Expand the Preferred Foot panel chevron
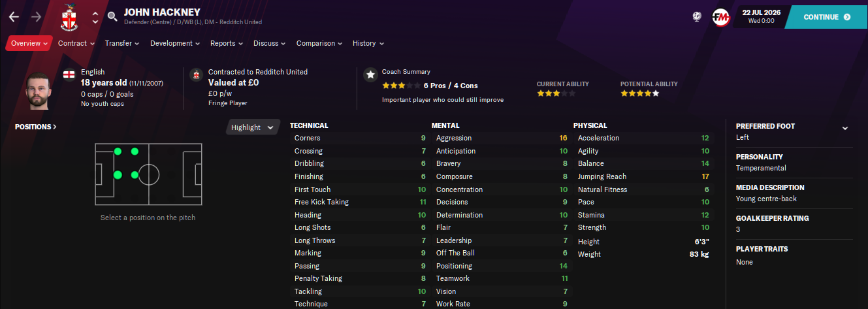Image resolution: width=868 pixels, height=309 pixels. point(845,128)
